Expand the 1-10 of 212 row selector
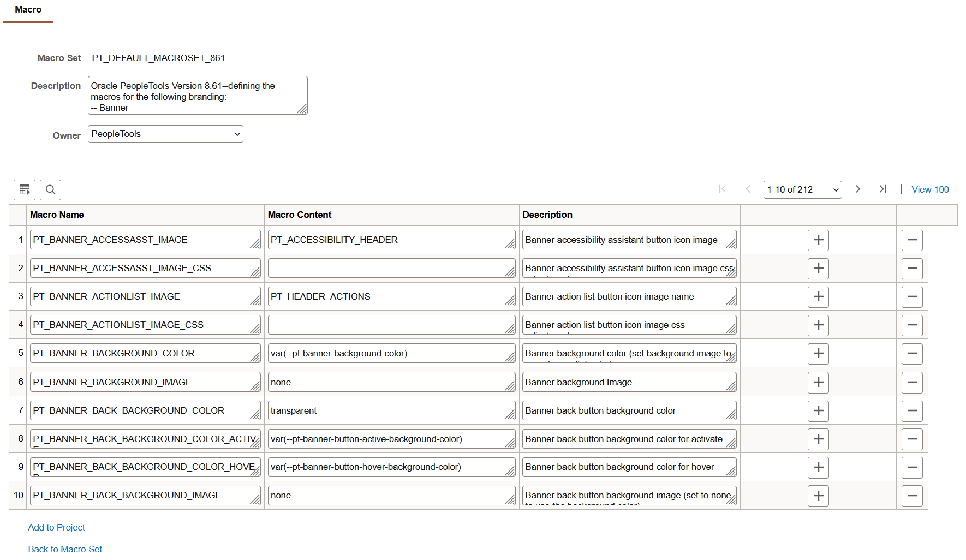Screen dimensions: 966x560 tap(802, 190)
